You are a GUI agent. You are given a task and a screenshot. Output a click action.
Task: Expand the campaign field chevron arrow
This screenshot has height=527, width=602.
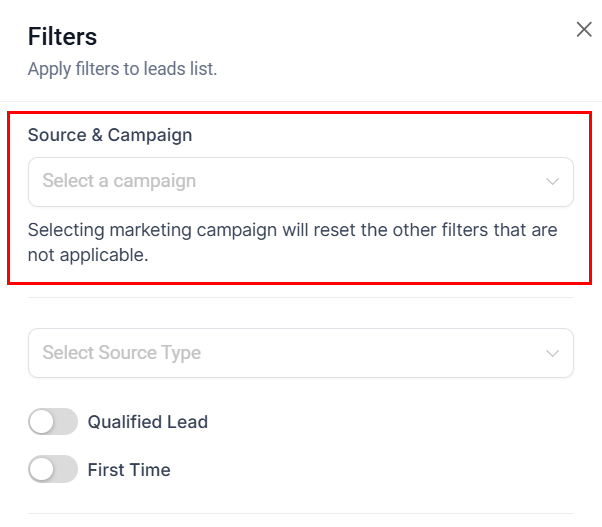point(552,182)
